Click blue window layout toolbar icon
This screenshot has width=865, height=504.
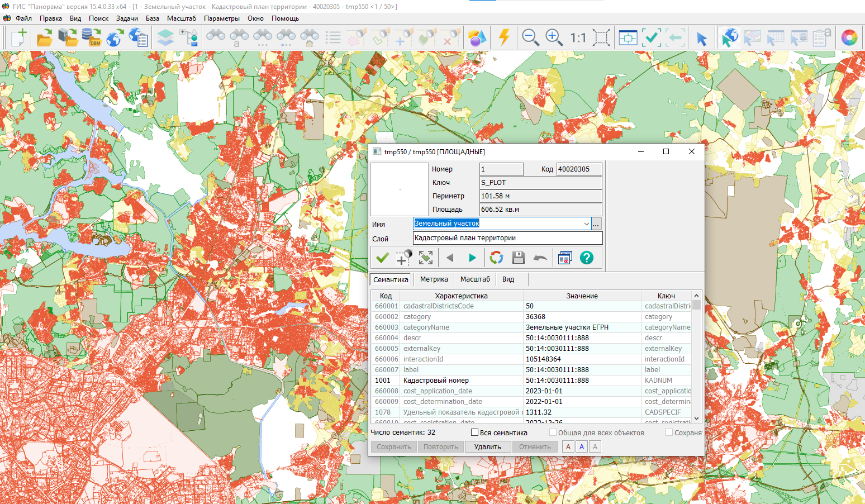[x=628, y=38]
